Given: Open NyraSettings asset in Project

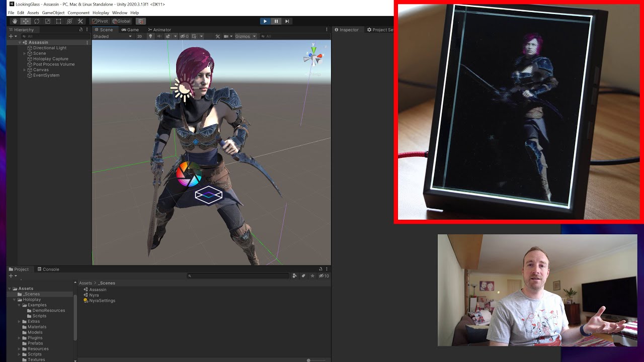Looking at the screenshot, I should click(99, 301).
